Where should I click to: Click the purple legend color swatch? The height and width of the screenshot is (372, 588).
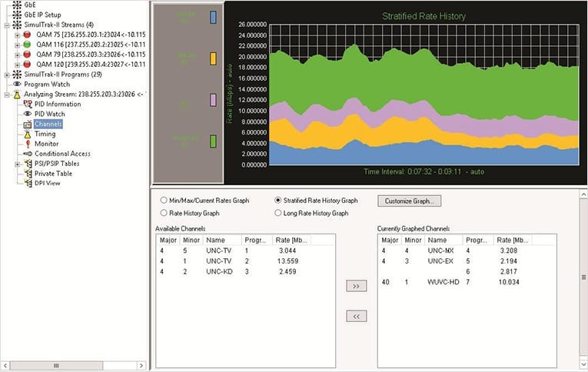pyautogui.click(x=213, y=100)
